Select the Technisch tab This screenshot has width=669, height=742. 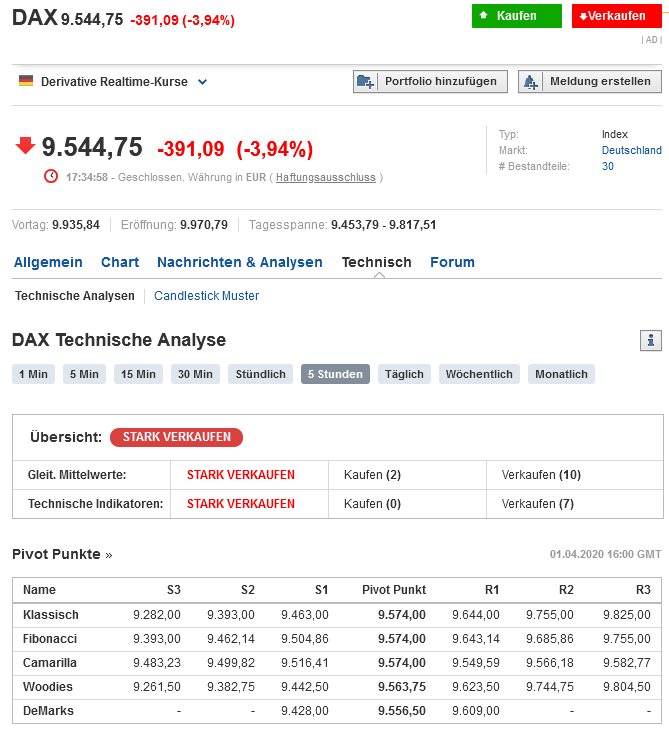pyautogui.click(x=377, y=262)
